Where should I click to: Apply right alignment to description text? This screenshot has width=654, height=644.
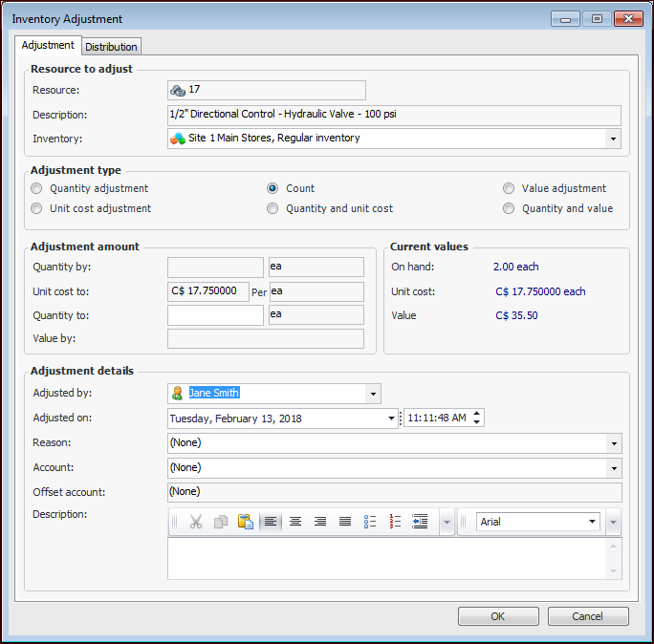click(x=320, y=522)
